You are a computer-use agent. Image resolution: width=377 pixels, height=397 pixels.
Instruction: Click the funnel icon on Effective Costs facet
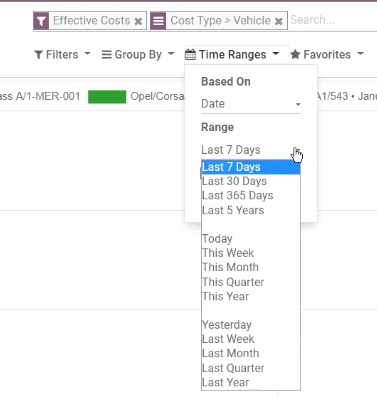[41, 21]
